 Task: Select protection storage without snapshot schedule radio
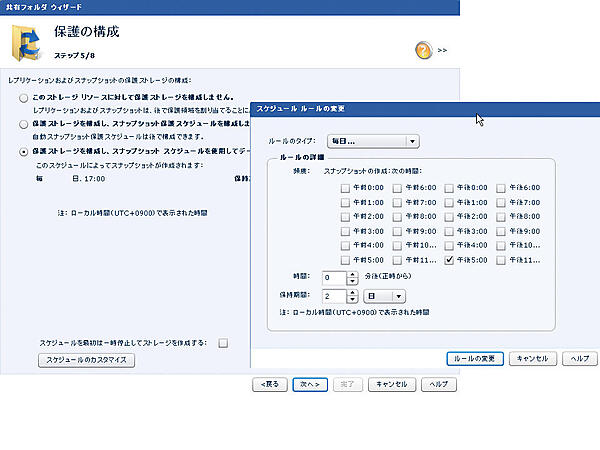[24, 124]
